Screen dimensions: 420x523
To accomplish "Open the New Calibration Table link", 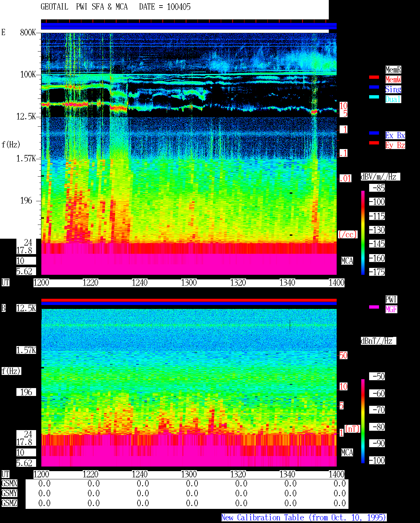I will coord(304,517).
